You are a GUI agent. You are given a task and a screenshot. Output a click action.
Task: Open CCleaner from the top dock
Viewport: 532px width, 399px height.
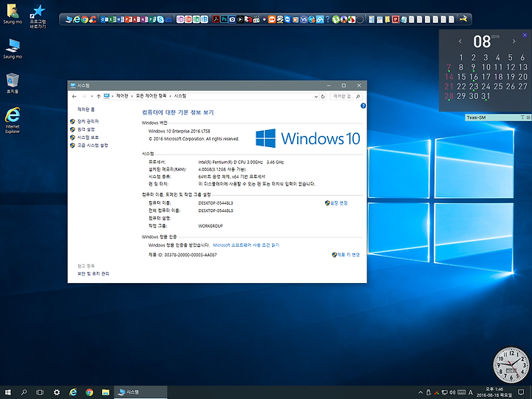tap(93, 19)
